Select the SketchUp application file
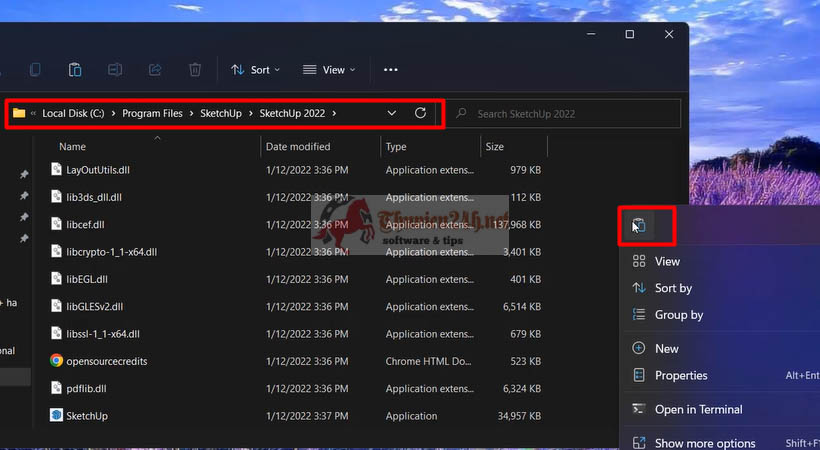Screen dimensions: 820x450 coord(295,416)
